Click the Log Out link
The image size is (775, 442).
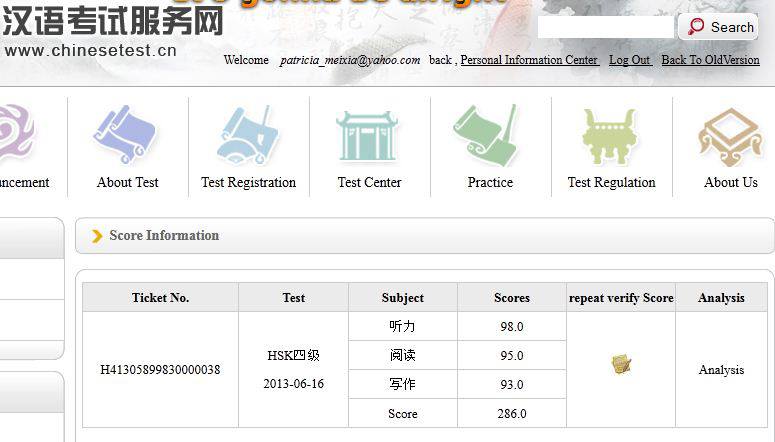coord(630,60)
